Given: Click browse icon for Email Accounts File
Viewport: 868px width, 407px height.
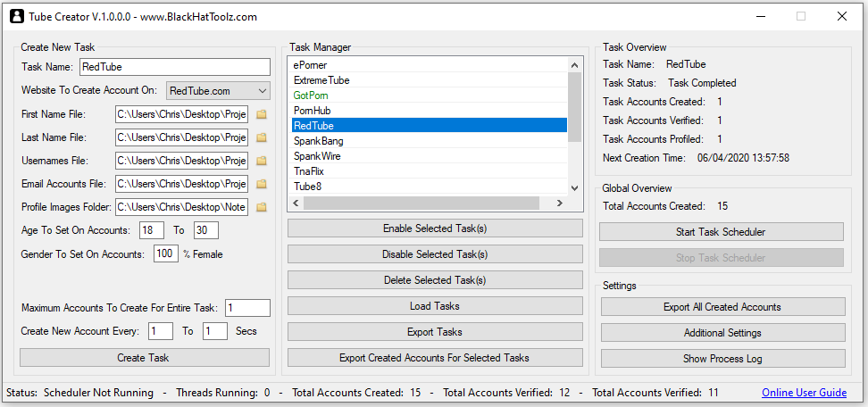Looking at the screenshot, I should click(262, 184).
